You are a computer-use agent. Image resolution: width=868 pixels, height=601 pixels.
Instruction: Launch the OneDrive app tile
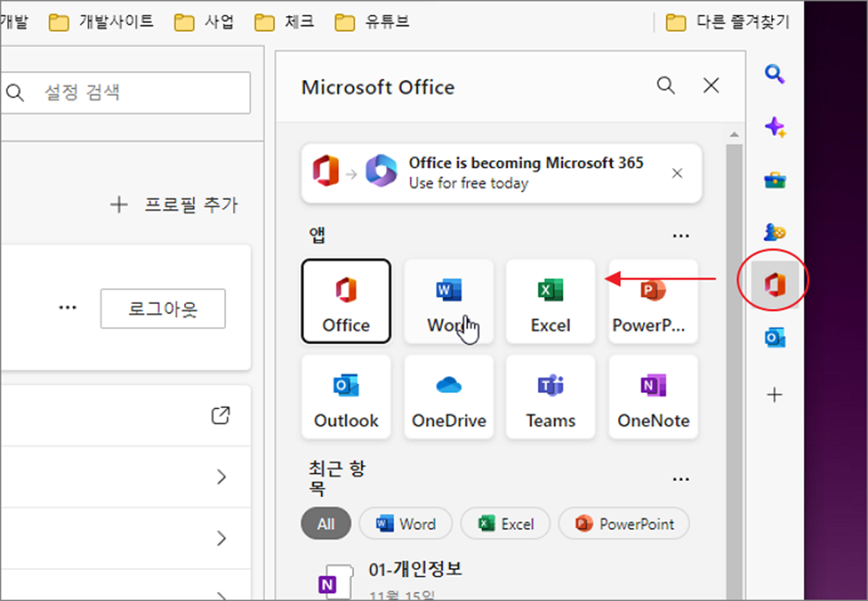point(449,397)
